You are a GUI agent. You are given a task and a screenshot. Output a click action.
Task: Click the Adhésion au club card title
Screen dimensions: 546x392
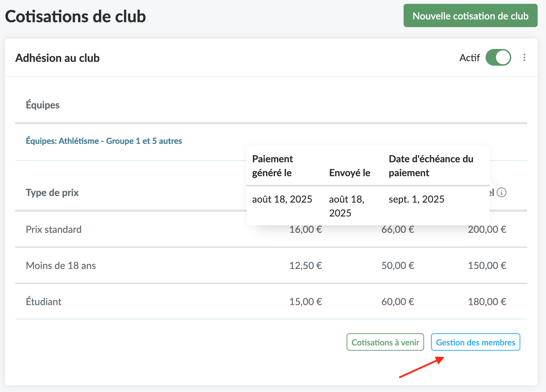(58, 58)
